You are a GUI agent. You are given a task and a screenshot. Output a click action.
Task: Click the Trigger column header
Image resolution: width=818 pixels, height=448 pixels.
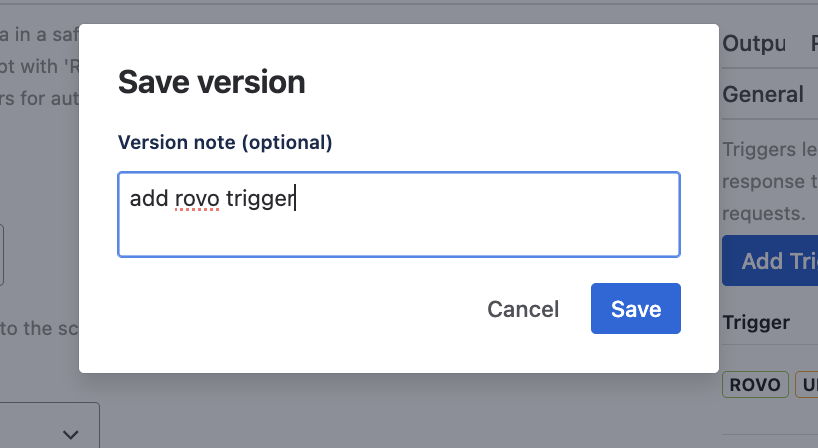[x=755, y=322]
